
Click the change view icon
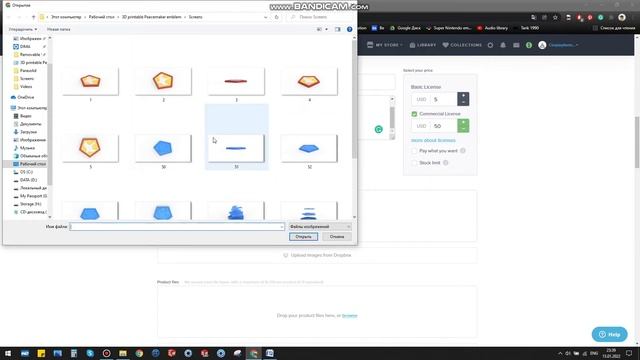click(320, 29)
